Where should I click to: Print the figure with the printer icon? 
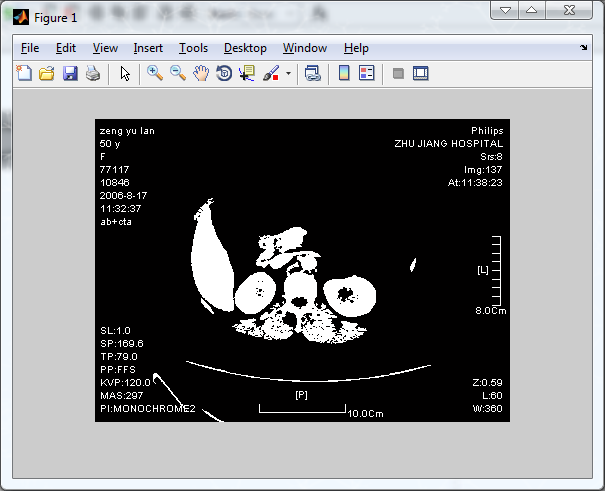tap(93, 73)
